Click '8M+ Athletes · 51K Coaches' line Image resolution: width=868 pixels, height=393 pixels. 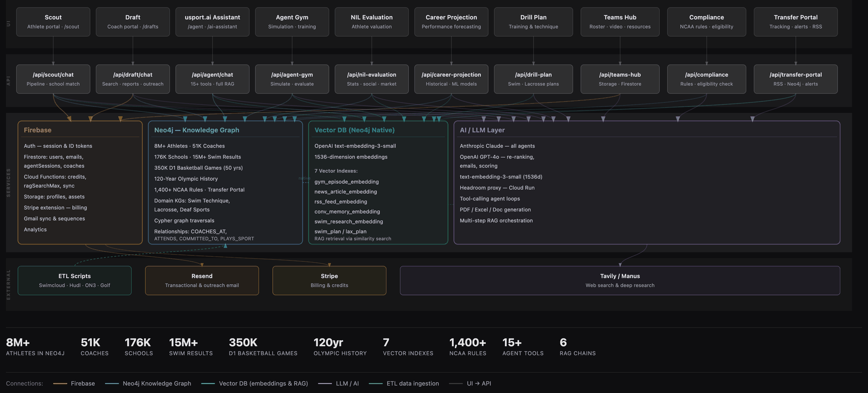[190, 146]
